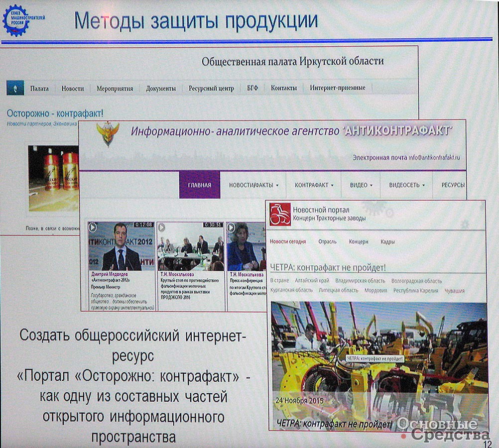The height and width of the screenshot is (448, 499).
Task: Select the Чувашия region link
Action: tap(455, 291)
